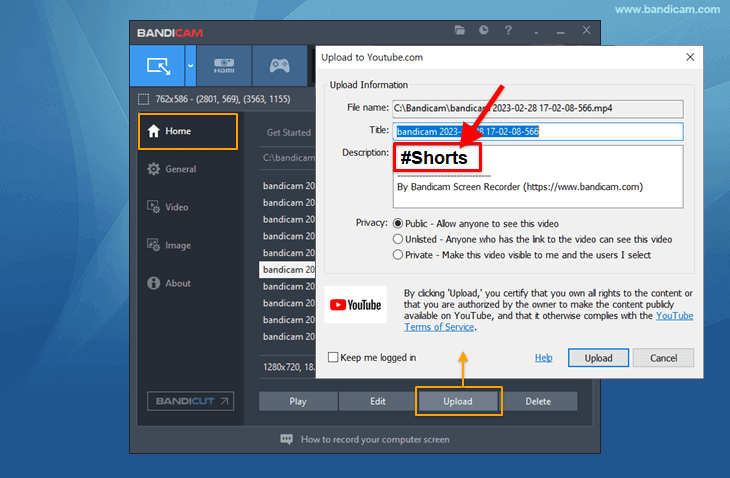Open the Get Started tab
Screen dimensions: 730x478
click(x=289, y=133)
